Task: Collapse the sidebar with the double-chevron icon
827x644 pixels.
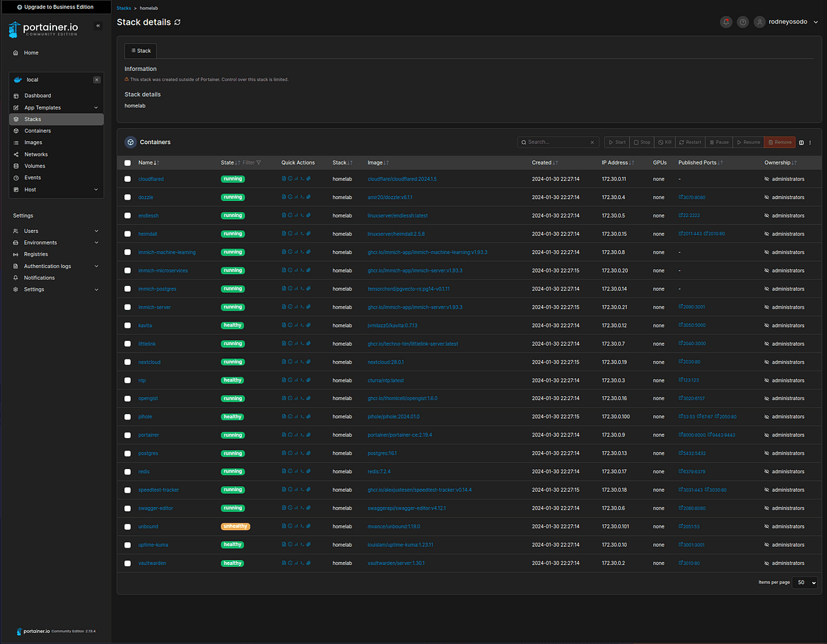Action: [98, 25]
